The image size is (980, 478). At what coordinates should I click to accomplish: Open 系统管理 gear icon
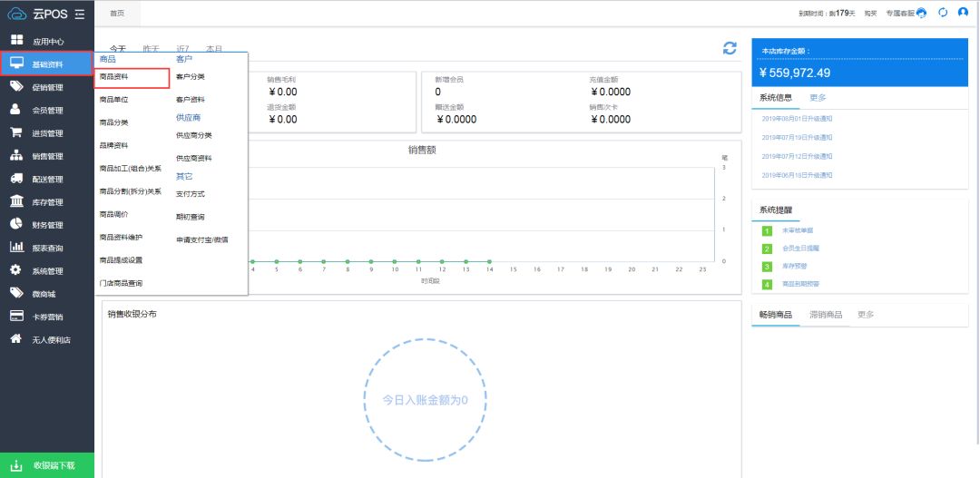[17, 270]
